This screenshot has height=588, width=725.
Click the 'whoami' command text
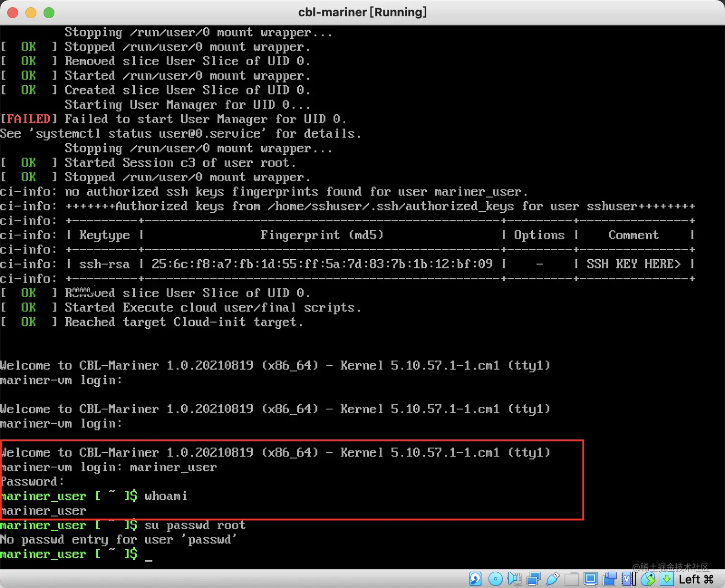tap(166, 496)
